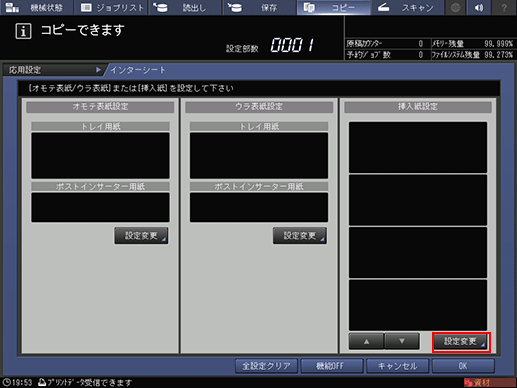Image resolution: width=517 pixels, height=388 pixels.
Task: Click the printer status icon in status bar
Action: point(42,382)
